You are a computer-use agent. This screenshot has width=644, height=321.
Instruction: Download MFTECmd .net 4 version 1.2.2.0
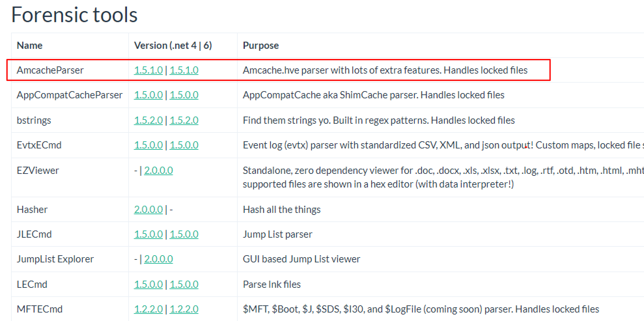pos(148,309)
